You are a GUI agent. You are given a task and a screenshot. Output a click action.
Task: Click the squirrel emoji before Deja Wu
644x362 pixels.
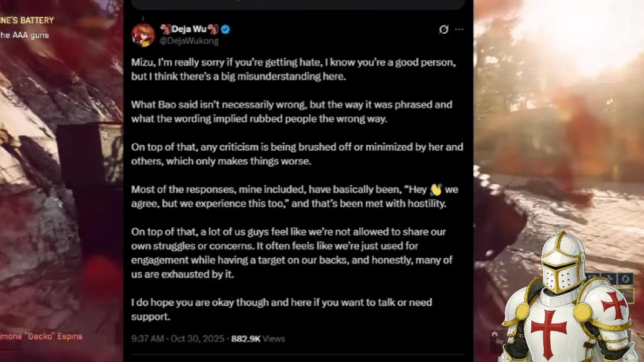coord(165,29)
